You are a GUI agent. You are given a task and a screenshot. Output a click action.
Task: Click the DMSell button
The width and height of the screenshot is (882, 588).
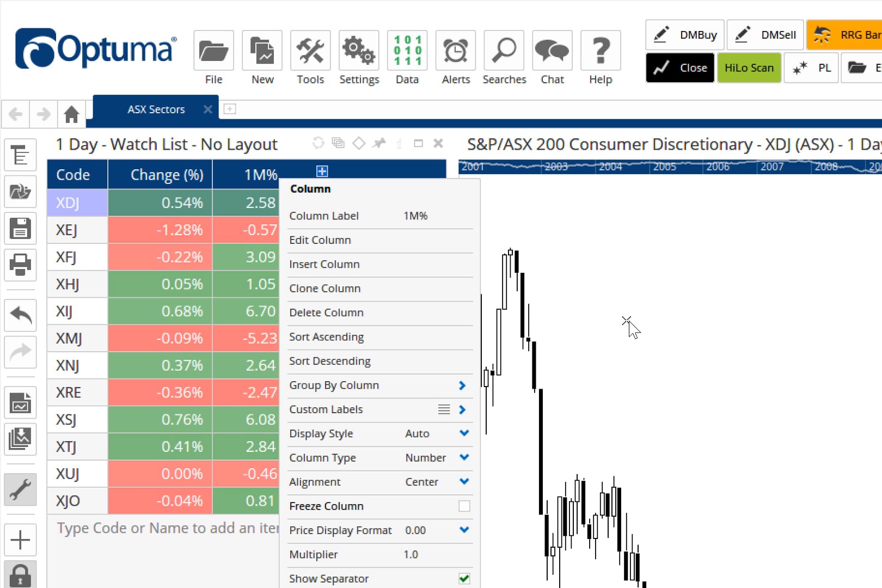point(765,35)
